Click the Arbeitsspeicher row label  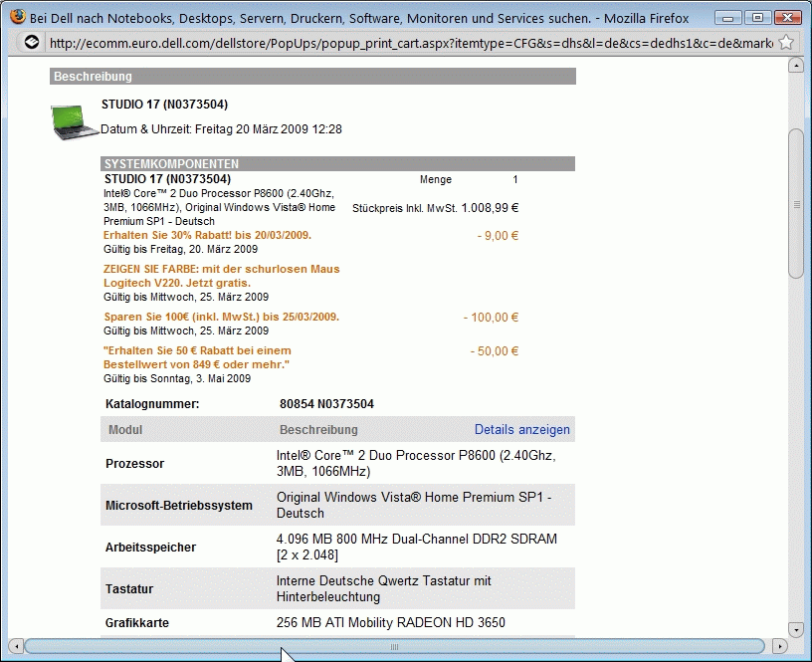150,548
